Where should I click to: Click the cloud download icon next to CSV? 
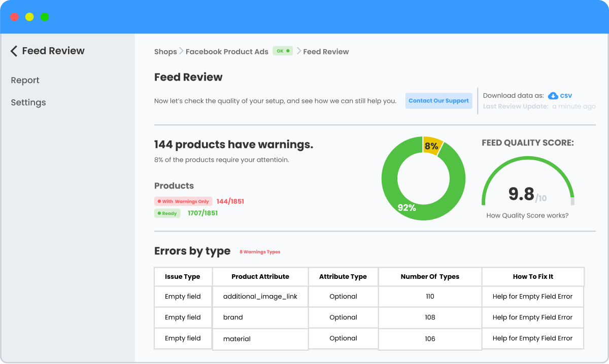(552, 95)
